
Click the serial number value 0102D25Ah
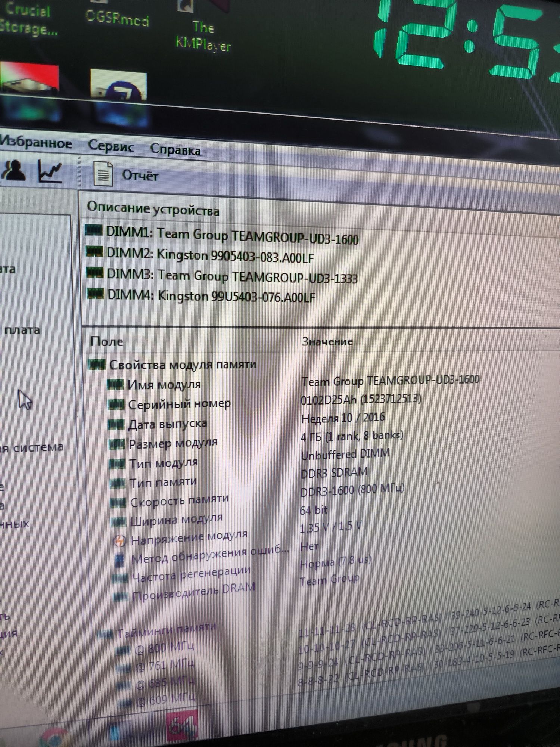click(x=361, y=400)
